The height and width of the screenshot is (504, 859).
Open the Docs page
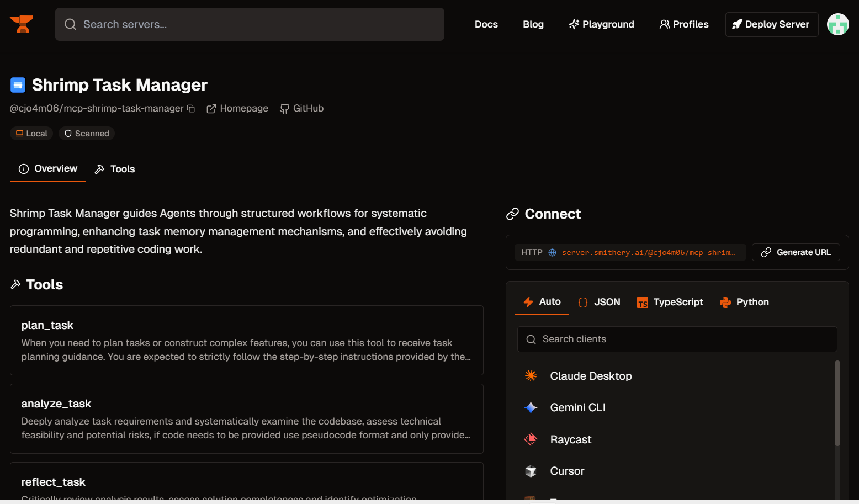coord(486,24)
